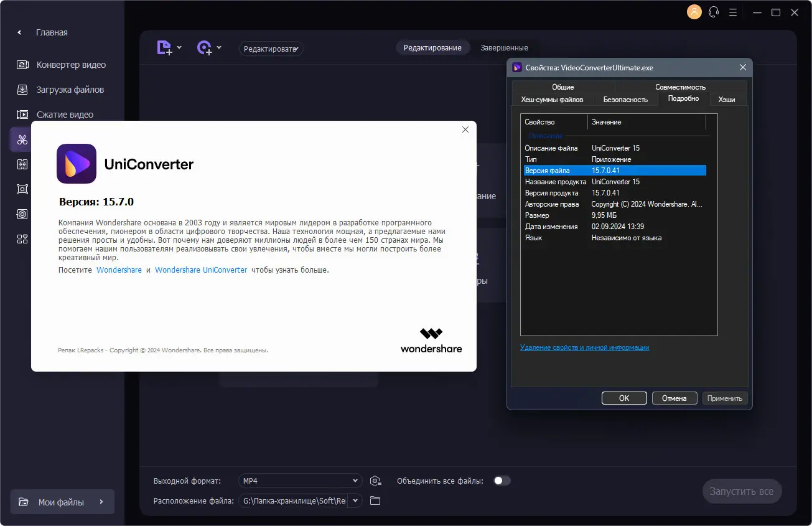
Task: Select the Язык property row
Action: (x=614, y=238)
